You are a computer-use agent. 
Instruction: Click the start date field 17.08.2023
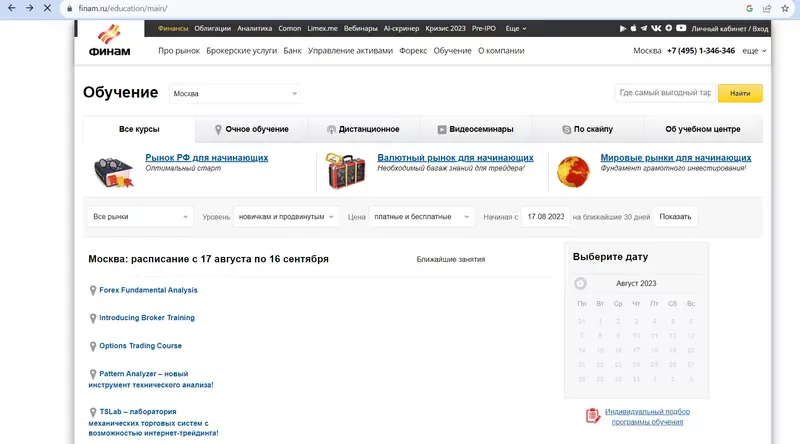(x=545, y=217)
